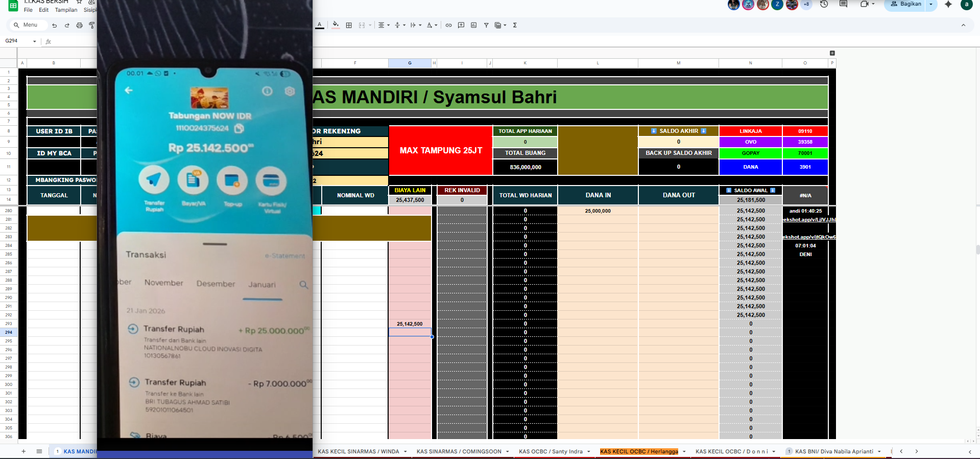This screenshot has height=459, width=980.
Task: Open KAS BNI / Diva Nabila Aprianti tab
Action: 834,451
